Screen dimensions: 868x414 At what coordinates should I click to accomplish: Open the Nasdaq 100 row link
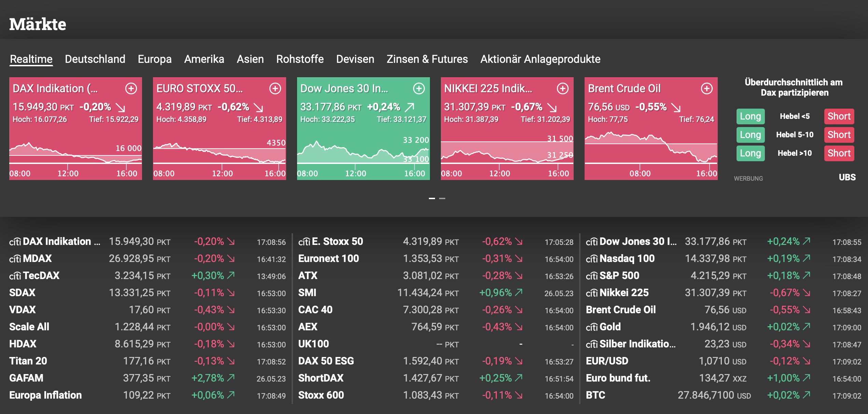627,259
